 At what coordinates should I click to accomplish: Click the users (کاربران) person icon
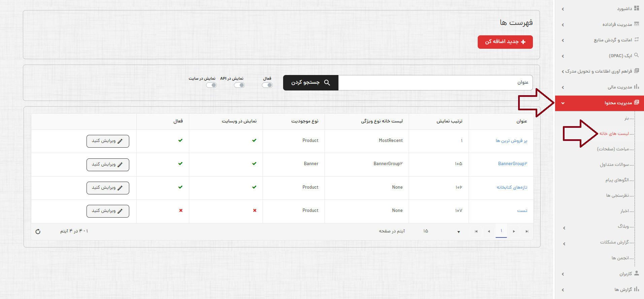click(636, 273)
